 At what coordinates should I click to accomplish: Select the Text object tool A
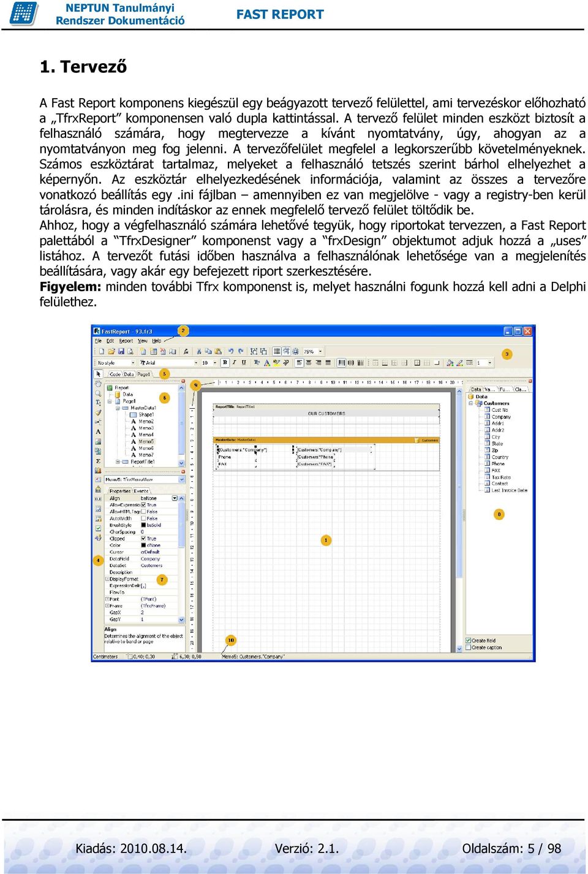coord(98,431)
